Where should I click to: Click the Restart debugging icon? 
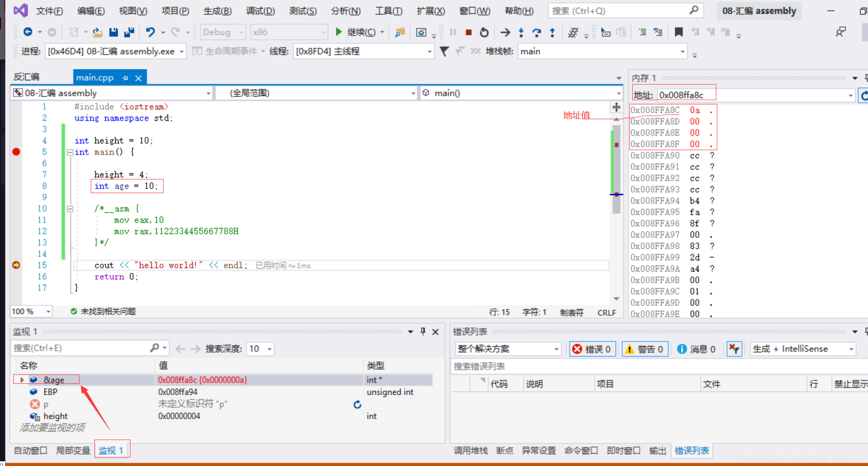tap(484, 32)
